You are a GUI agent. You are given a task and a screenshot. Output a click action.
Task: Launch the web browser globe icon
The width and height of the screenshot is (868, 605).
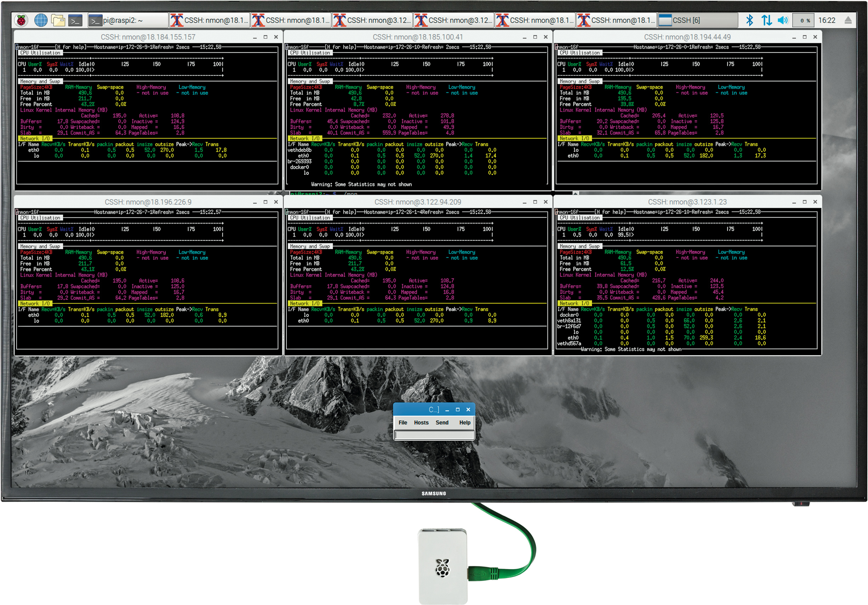point(41,21)
